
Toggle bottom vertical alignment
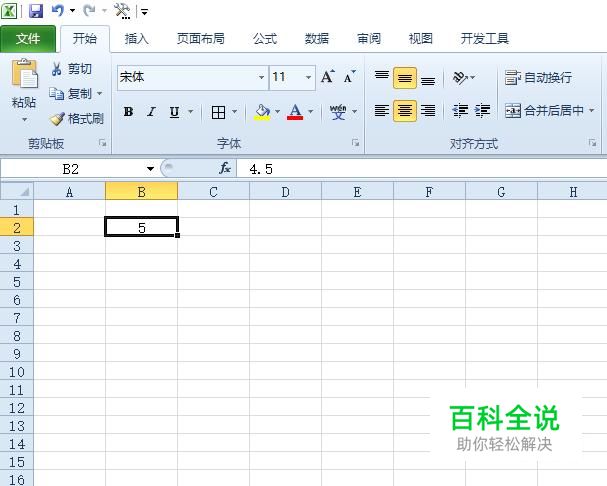pos(428,79)
